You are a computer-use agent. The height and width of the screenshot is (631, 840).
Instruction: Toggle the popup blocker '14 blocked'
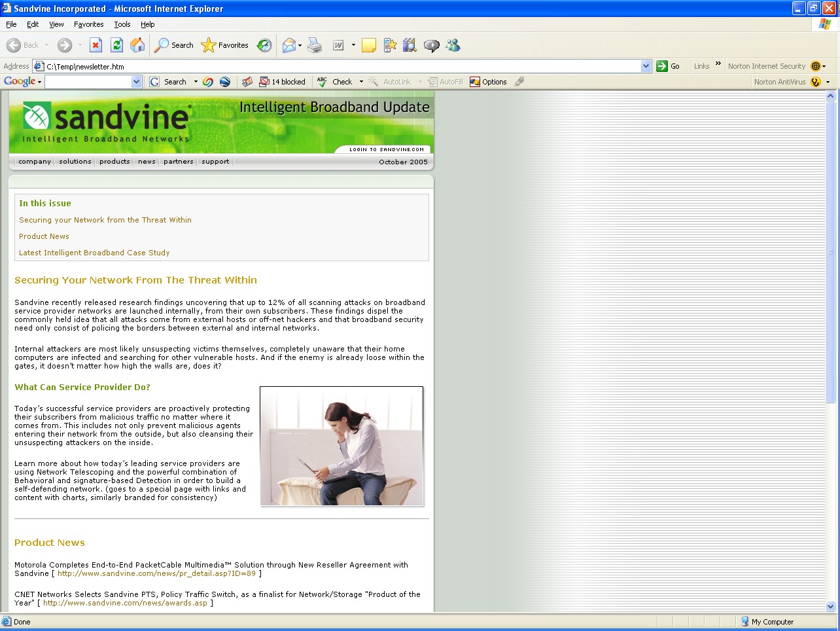[x=283, y=82]
